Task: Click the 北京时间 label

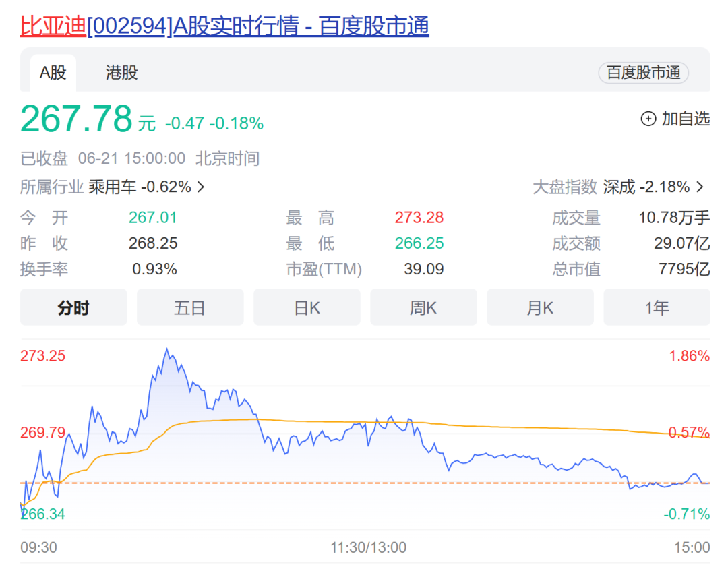Action: (228, 159)
